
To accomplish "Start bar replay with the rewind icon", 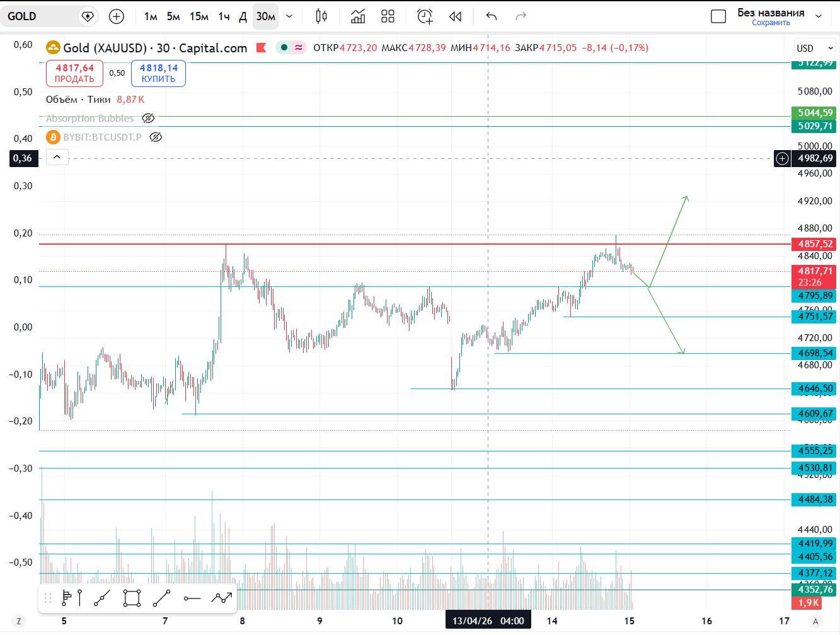I will click(456, 16).
